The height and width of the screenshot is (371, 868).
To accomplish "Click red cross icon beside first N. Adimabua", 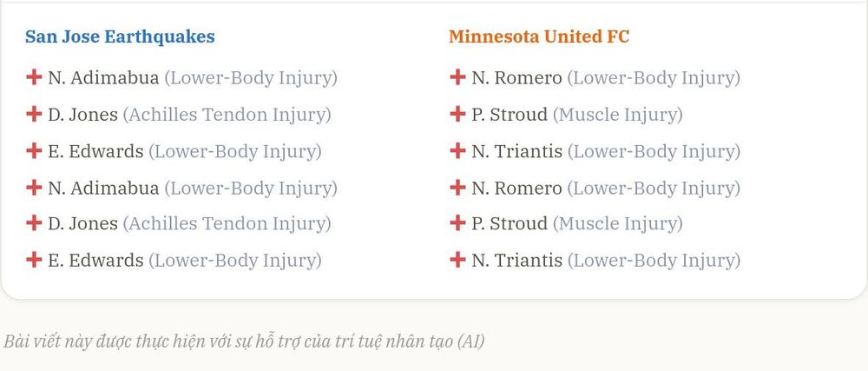I will coord(34,77).
